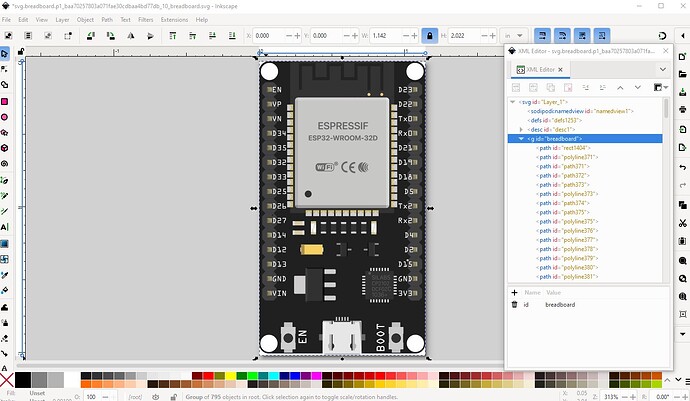Collapse the g breadboard node
Image resolution: width=690 pixels, height=401 pixels.
521,139
